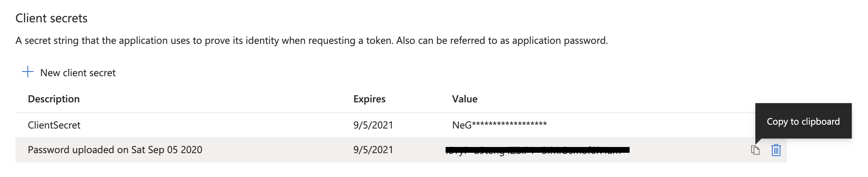The width and height of the screenshot is (868, 177).
Task: Click the blacked-out redacted secret value
Action: pos(537,150)
